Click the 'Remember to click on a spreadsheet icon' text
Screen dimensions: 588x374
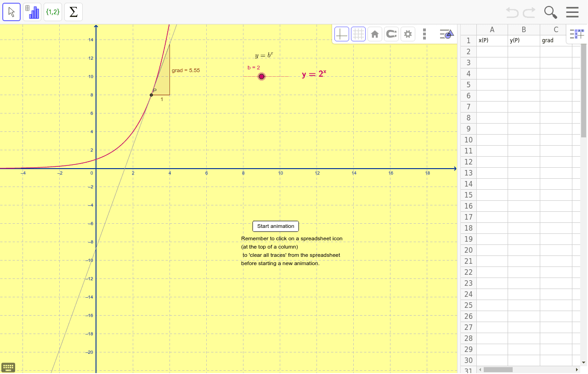click(x=292, y=238)
